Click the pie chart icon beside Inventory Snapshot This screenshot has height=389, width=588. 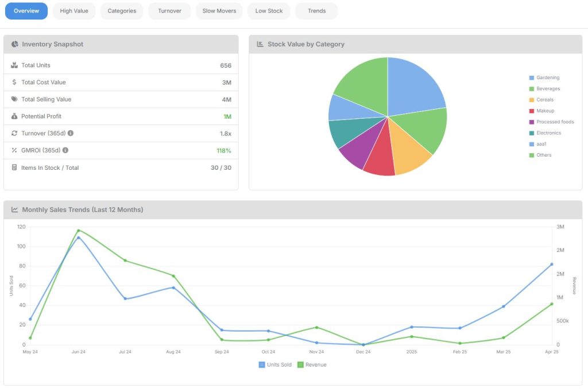click(x=14, y=44)
